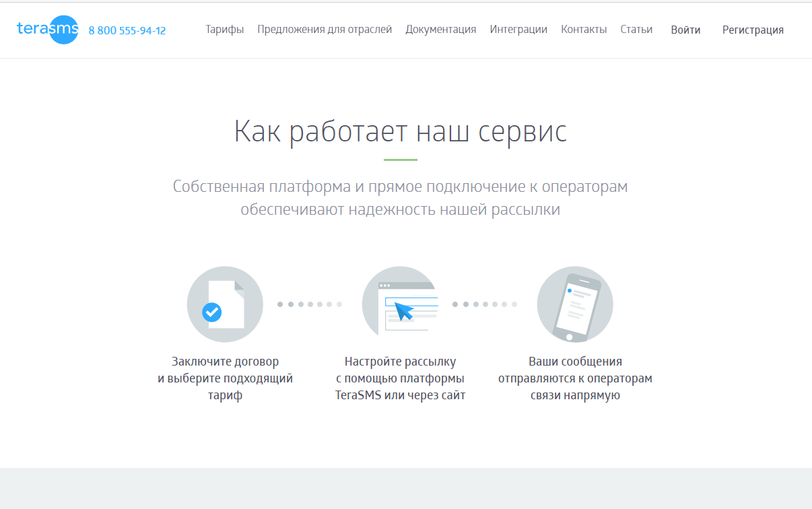
Task: Click phone number 8 800 555-94-12
Action: (x=127, y=30)
